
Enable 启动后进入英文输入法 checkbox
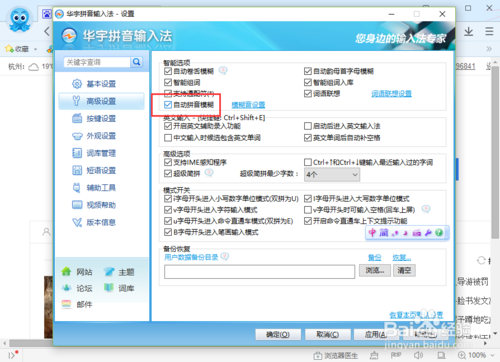click(x=308, y=126)
